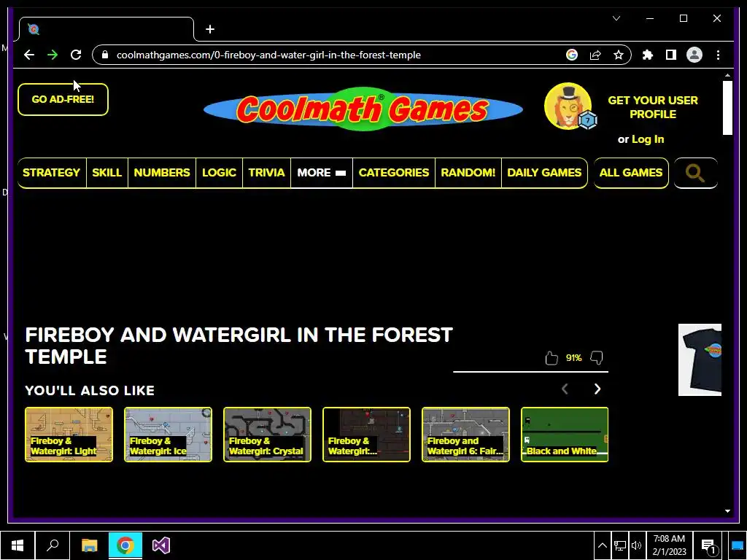Click the Coolmath Games logo

click(x=363, y=109)
